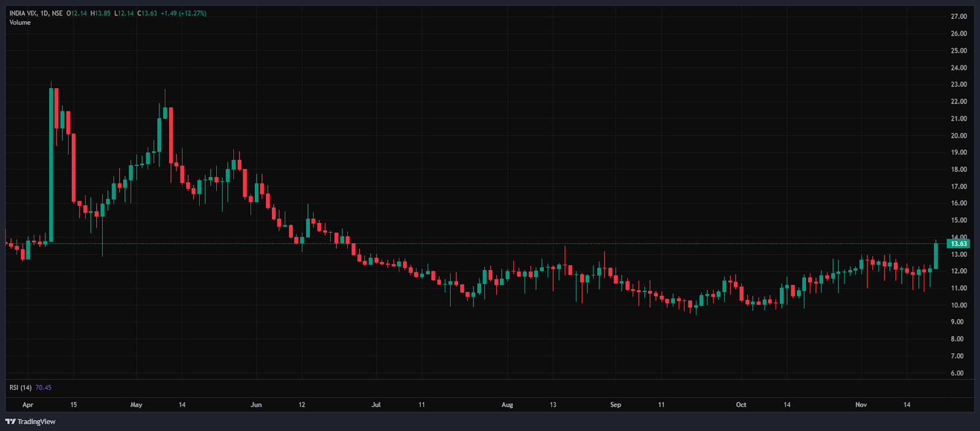The height and width of the screenshot is (431, 980).
Task: Click the Apr label on time axis
Action: click(28, 405)
